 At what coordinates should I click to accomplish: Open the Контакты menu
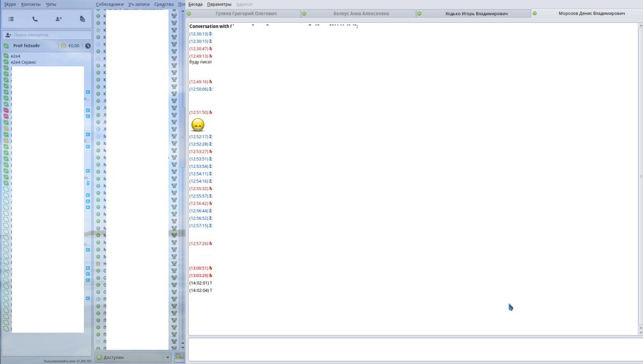(x=31, y=4)
